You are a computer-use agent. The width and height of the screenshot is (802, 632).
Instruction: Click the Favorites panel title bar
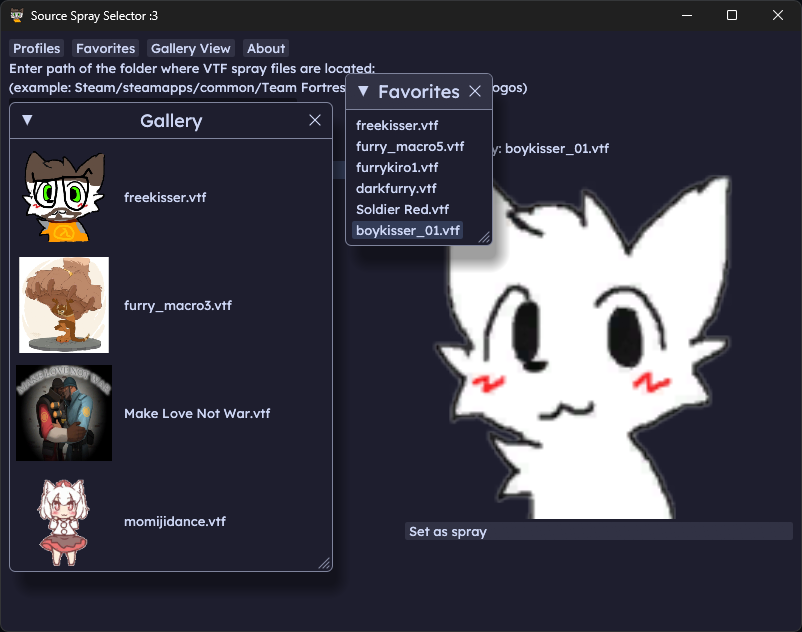tap(419, 92)
